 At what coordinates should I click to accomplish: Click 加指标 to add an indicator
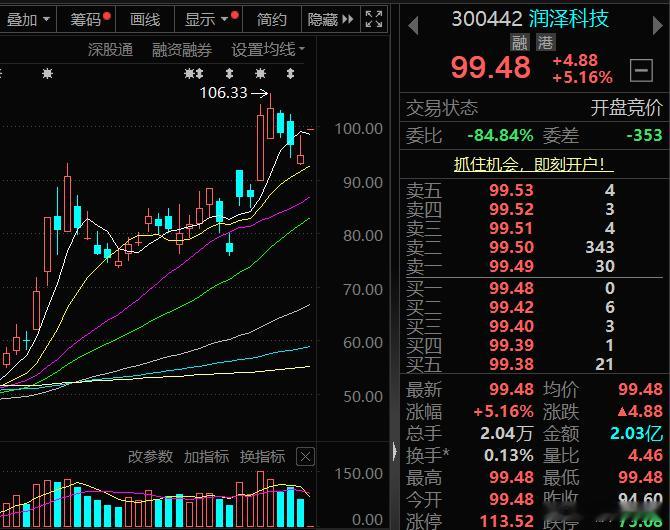pyautogui.click(x=206, y=456)
